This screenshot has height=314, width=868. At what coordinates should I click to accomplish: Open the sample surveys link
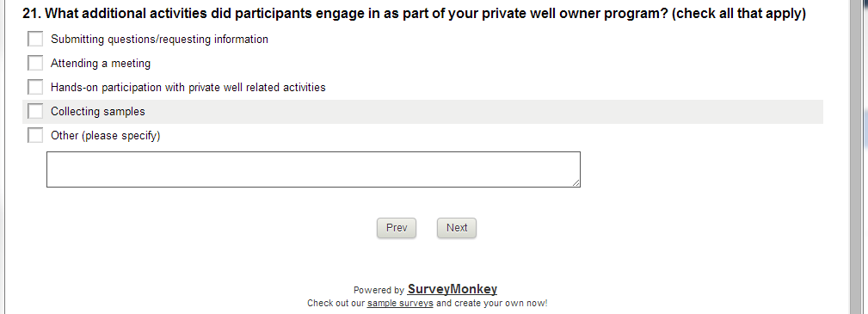pos(400,304)
